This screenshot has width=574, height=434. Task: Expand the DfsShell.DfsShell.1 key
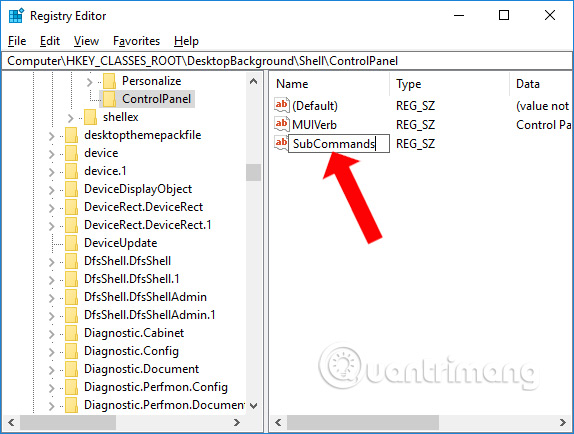[x=52, y=280]
